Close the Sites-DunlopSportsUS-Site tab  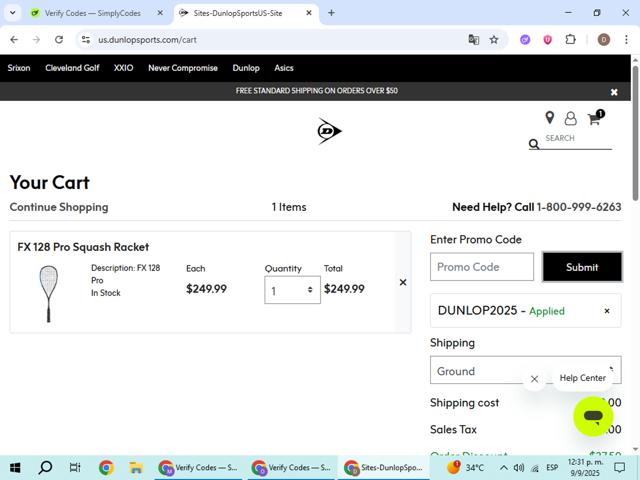pos(309,13)
